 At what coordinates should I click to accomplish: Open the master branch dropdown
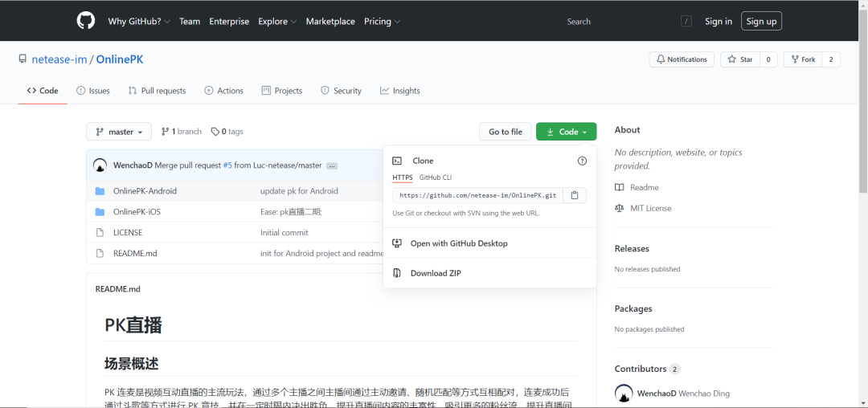pyautogui.click(x=118, y=132)
